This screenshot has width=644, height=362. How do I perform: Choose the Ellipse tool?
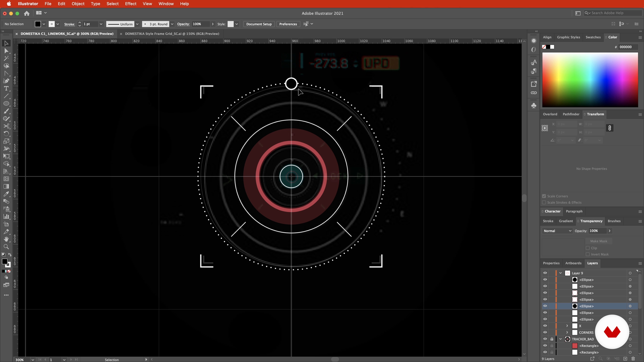click(x=6, y=104)
